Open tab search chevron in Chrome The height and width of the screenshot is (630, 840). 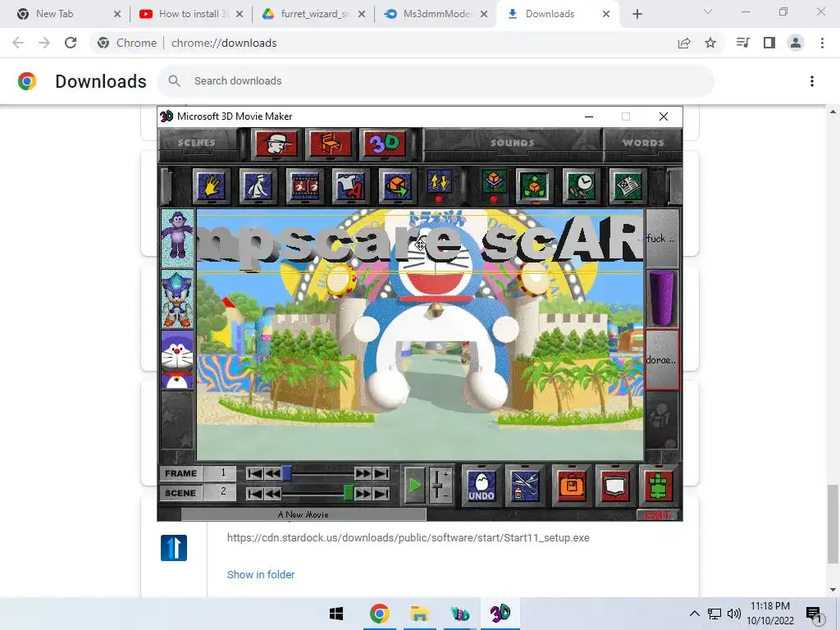708,11
